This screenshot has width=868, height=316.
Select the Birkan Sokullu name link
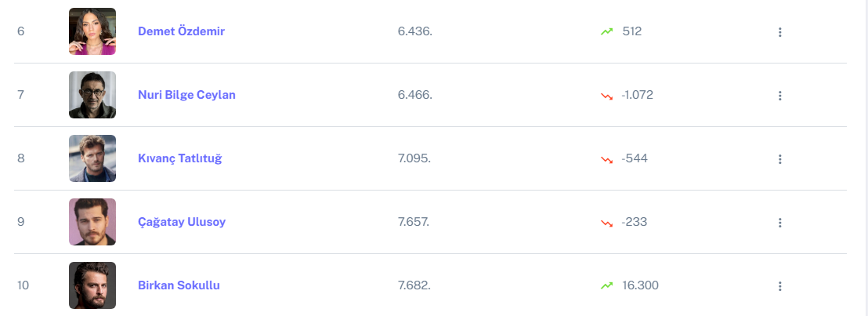pyautogui.click(x=179, y=285)
